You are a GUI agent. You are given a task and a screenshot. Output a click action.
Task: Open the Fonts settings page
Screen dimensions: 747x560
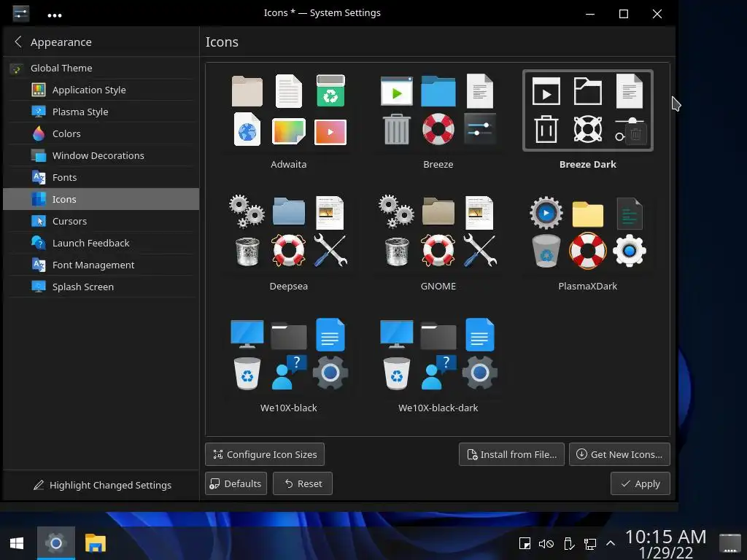click(x=101, y=178)
